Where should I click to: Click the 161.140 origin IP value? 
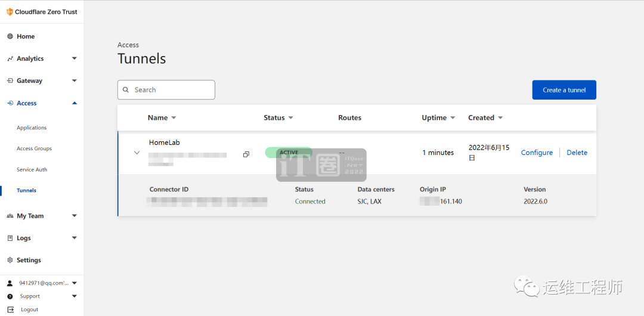click(451, 202)
